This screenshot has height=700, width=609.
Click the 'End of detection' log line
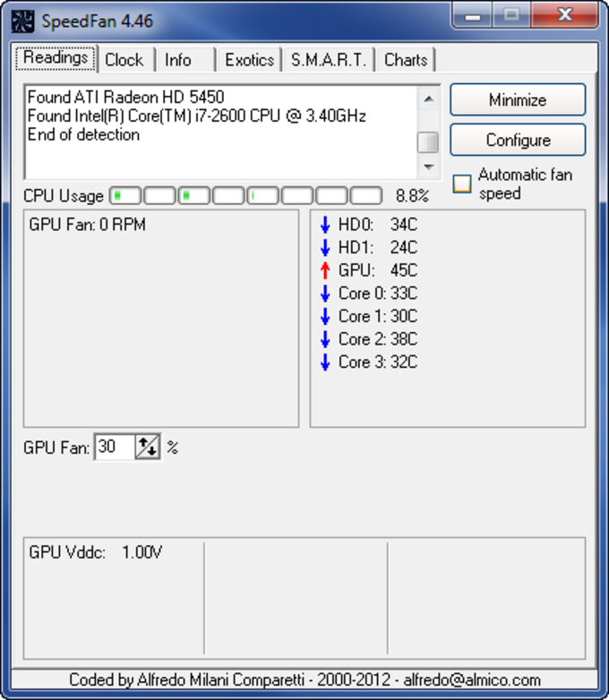coord(83,134)
